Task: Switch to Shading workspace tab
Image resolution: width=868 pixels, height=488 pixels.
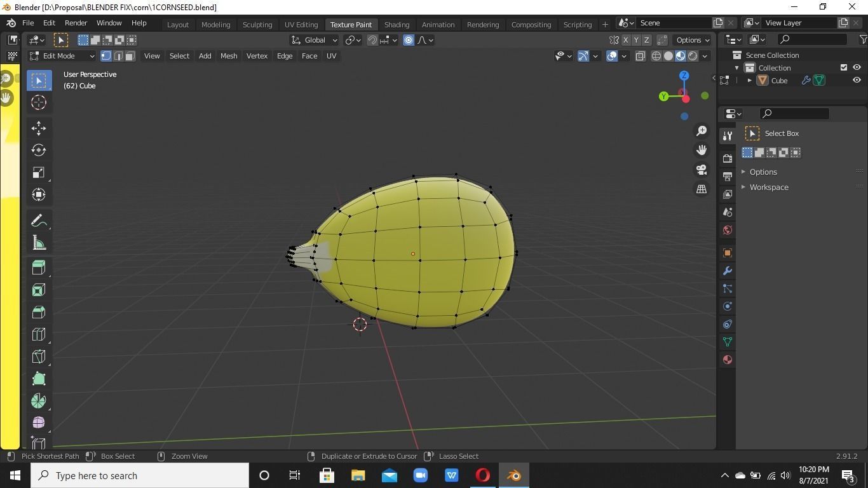Action: (397, 25)
